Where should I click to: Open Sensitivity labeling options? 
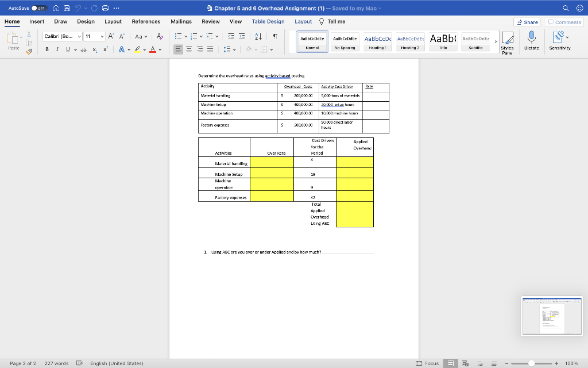coord(558,37)
